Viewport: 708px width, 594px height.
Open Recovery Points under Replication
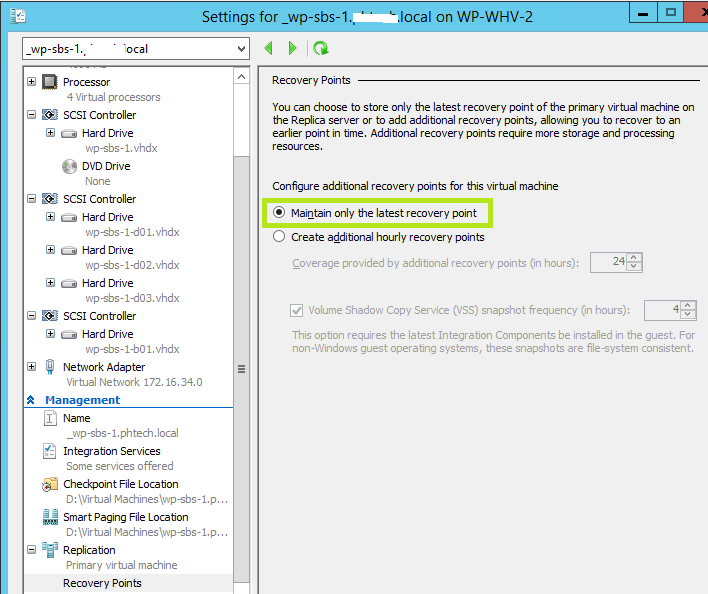click(102, 583)
